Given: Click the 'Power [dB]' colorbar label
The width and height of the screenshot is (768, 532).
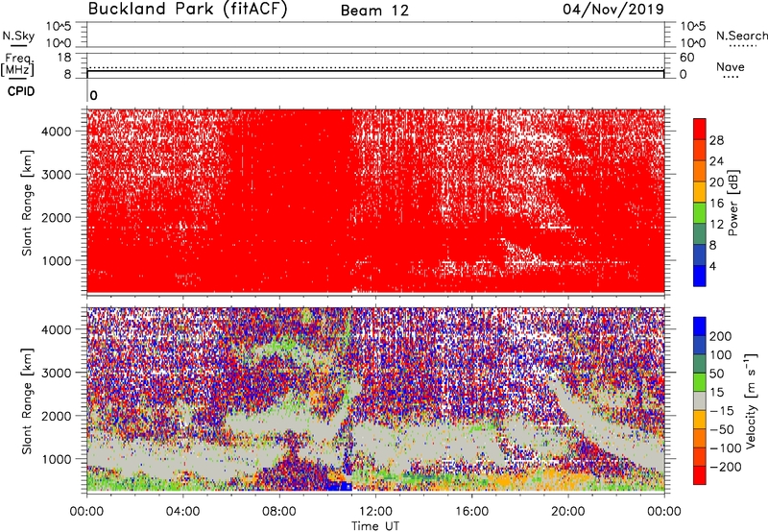Looking at the screenshot, I should point(732,203).
